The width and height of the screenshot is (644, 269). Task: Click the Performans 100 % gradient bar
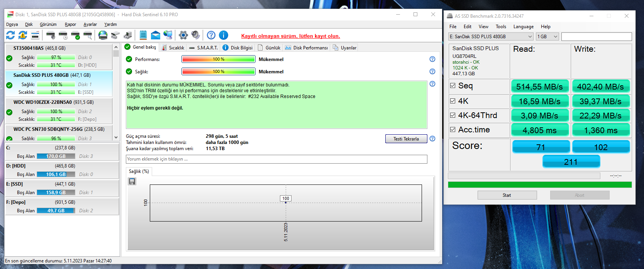pyautogui.click(x=219, y=59)
